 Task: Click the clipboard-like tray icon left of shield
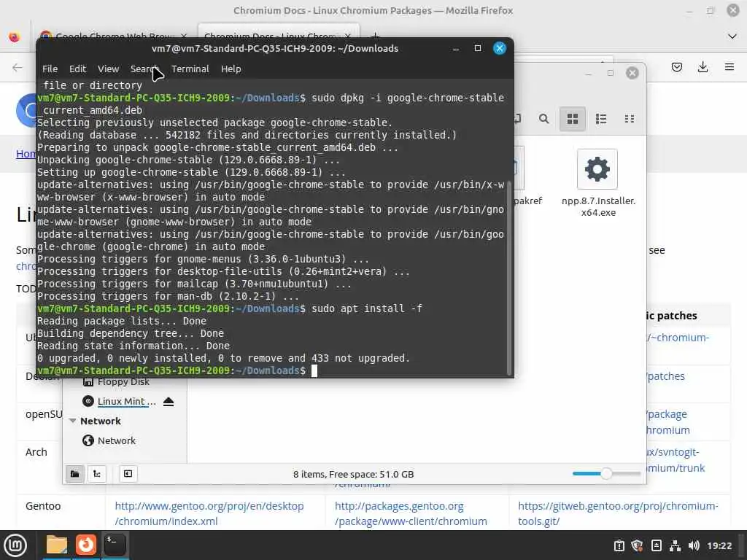619,545
